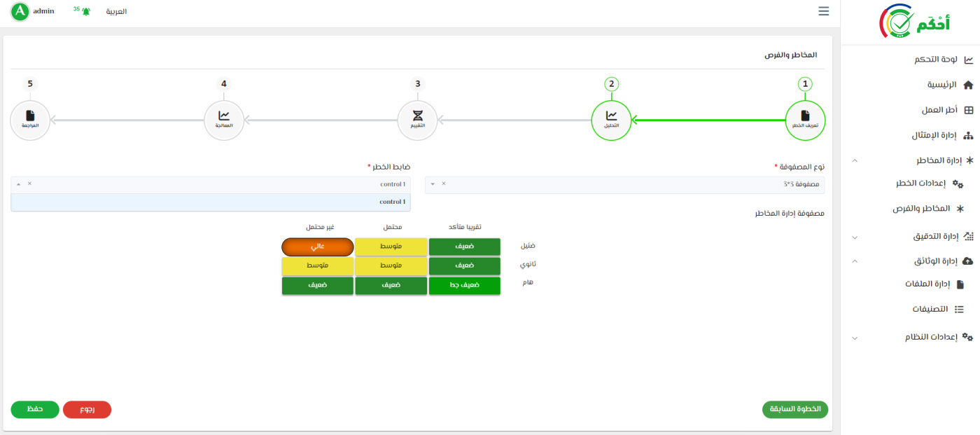Go to step 5 المراجعة circle
Viewport: 980px width, 435px height.
coord(30,120)
